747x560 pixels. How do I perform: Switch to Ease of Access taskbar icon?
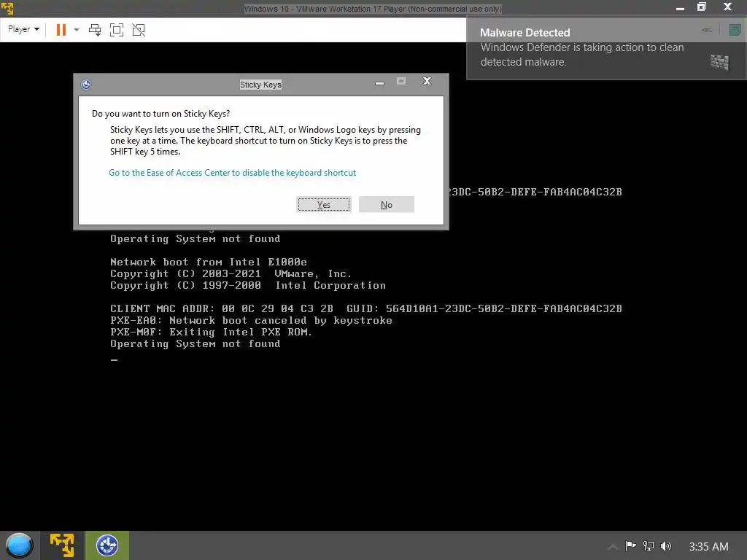[107, 545]
